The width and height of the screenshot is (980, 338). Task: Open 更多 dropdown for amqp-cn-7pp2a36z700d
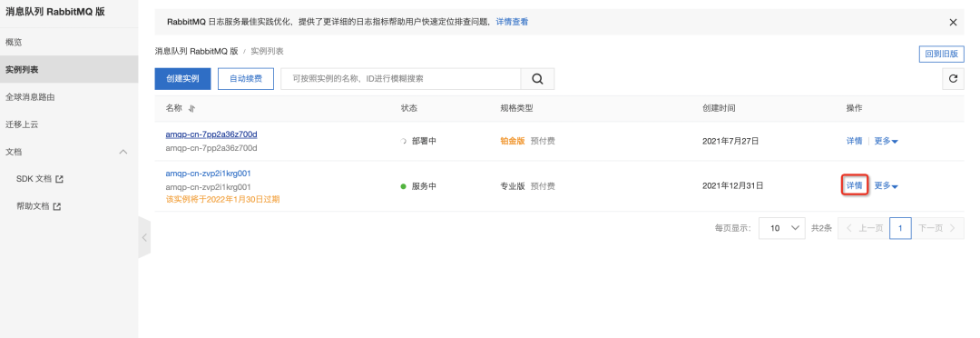coord(887,141)
